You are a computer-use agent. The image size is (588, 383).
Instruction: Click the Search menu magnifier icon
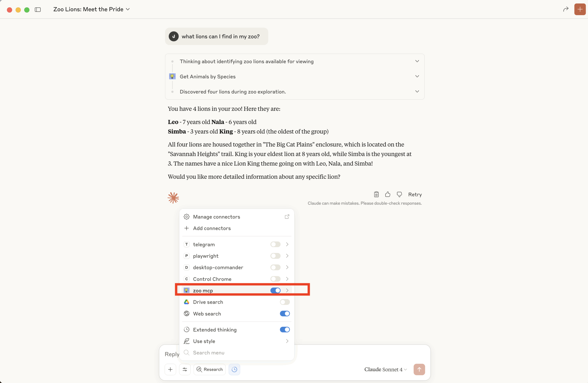click(x=187, y=352)
